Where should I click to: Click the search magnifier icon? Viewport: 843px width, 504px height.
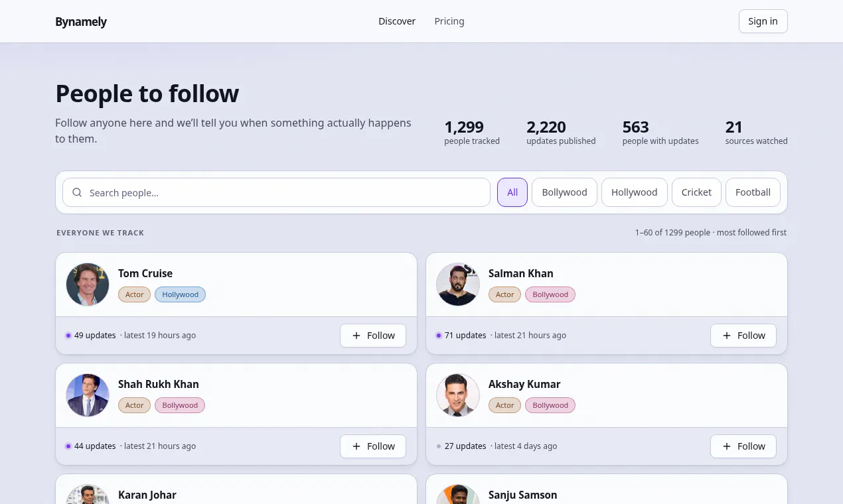coord(77,192)
